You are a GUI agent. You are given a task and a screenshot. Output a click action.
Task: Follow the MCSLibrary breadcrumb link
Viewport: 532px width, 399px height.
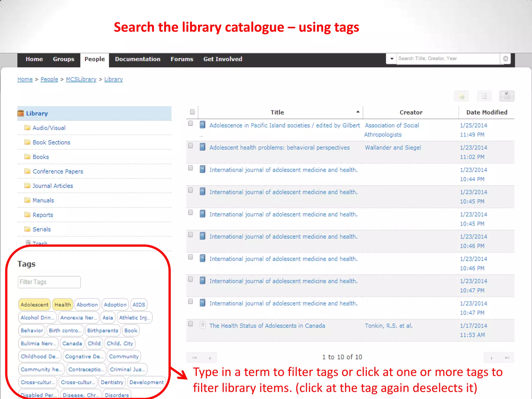point(81,79)
